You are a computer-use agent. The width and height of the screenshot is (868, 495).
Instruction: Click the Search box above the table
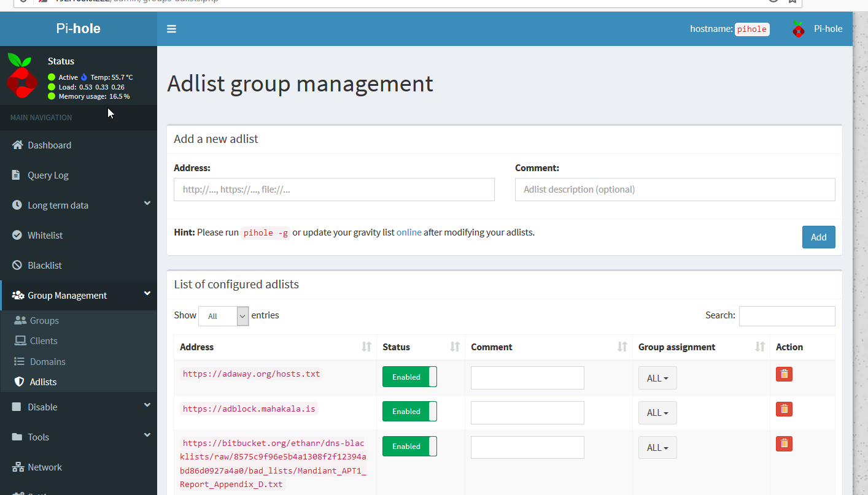click(787, 316)
